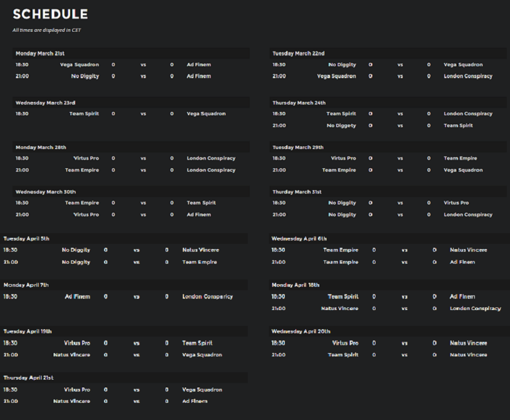
Task: Click Team Spirit in Wednesday March 23rd match
Action: click(x=84, y=113)
